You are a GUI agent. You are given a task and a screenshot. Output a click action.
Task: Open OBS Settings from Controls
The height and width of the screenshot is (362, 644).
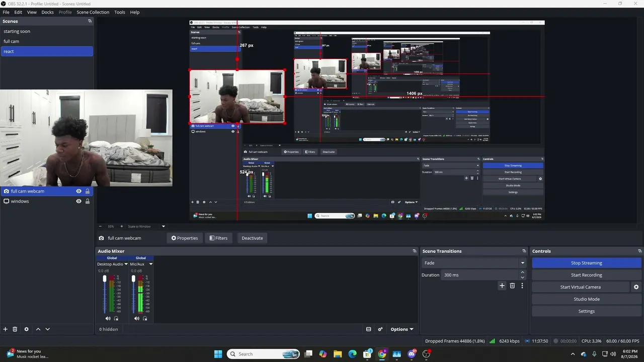[586, 311]
